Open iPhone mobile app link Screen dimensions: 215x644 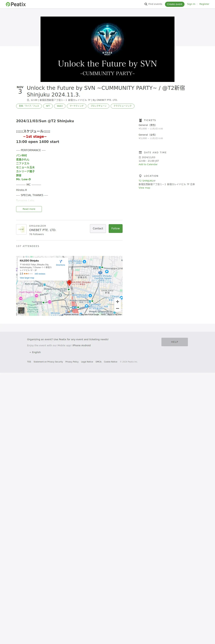76,346
